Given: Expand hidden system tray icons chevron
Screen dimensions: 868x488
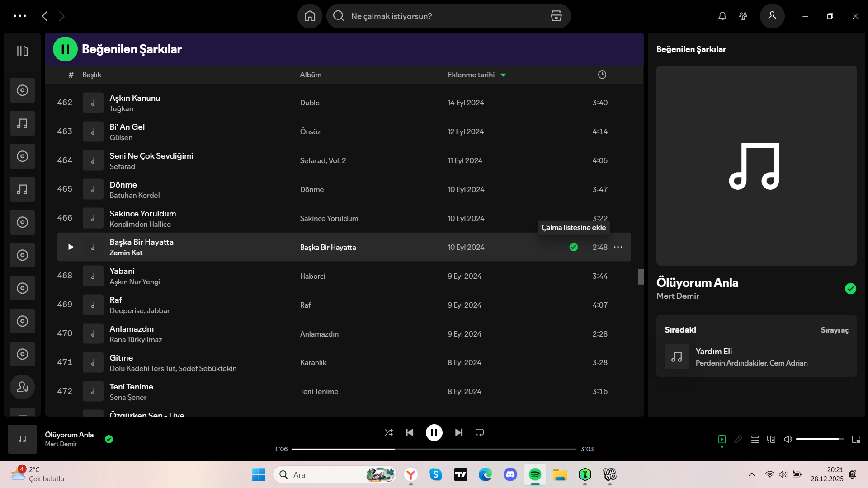Looking at the screenshot, I should pos(752,474).
